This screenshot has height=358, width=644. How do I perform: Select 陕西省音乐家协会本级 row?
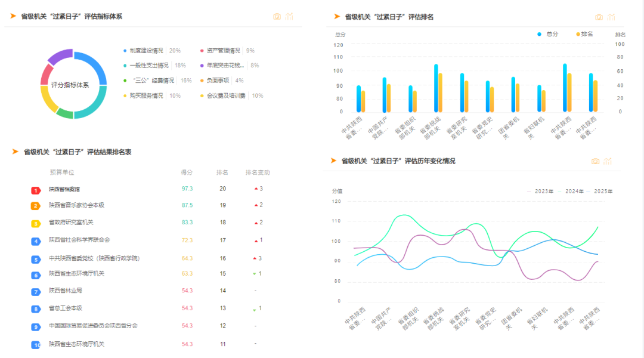150,205
